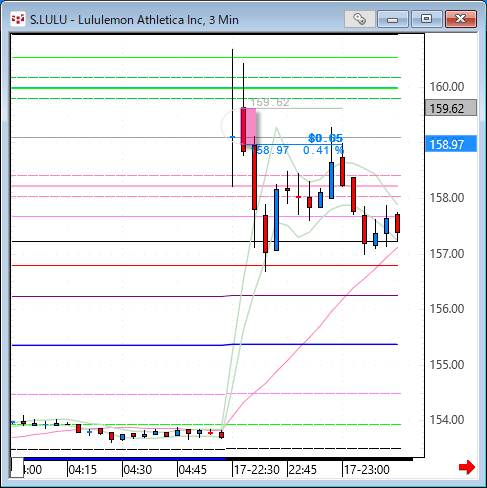Viewport: 487px width, 488px height.
Task: Select the solid blue horizontal line
Action: 205,345
